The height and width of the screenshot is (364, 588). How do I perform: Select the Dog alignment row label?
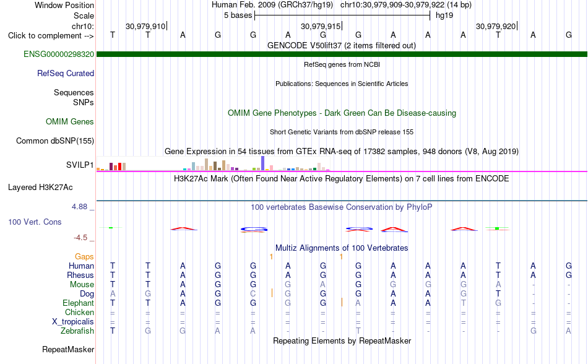[x=87, y=294]
